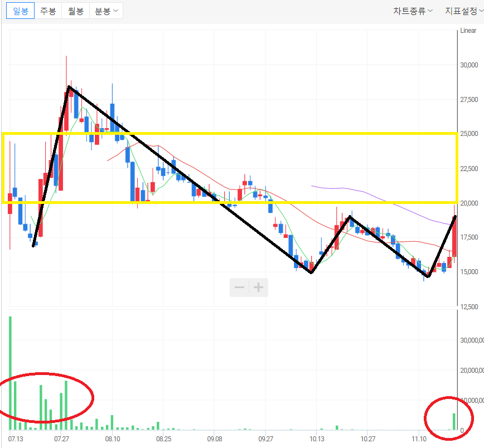Click the 27,500 price axis label

point(469,100)
